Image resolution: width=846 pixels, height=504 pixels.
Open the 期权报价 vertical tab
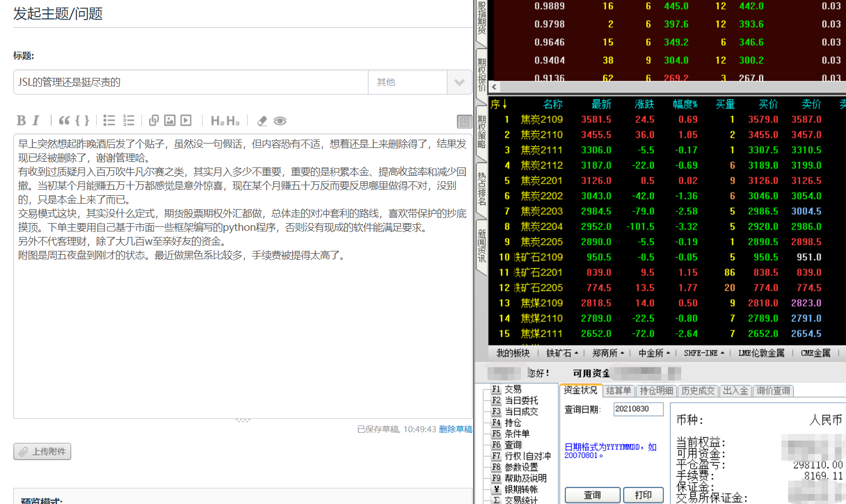point(481,75)
